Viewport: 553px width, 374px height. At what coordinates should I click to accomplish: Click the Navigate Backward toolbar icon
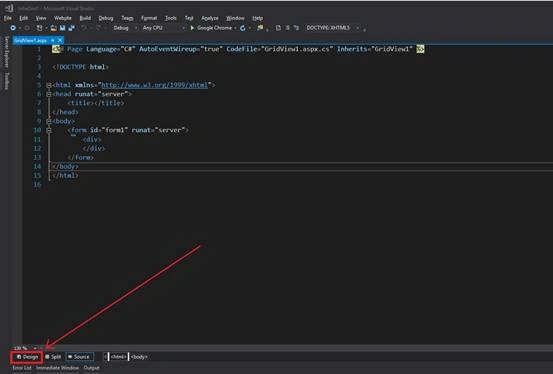13,28
